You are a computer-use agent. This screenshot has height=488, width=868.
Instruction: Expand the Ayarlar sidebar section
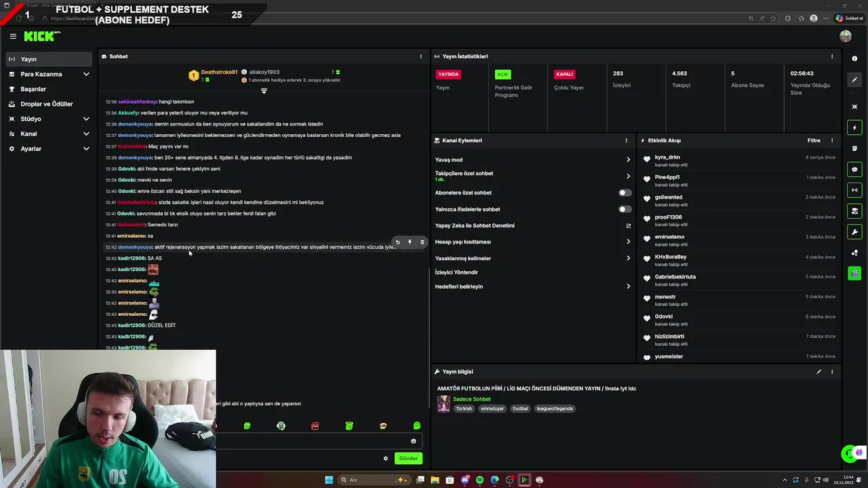pyautogui.click(x=86, y=148)
